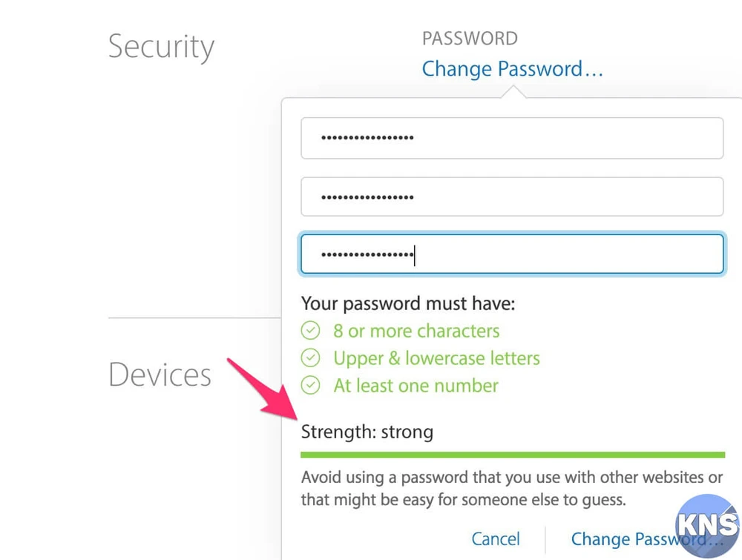
Task: Focus the first (top) password field
Action: 512,138
